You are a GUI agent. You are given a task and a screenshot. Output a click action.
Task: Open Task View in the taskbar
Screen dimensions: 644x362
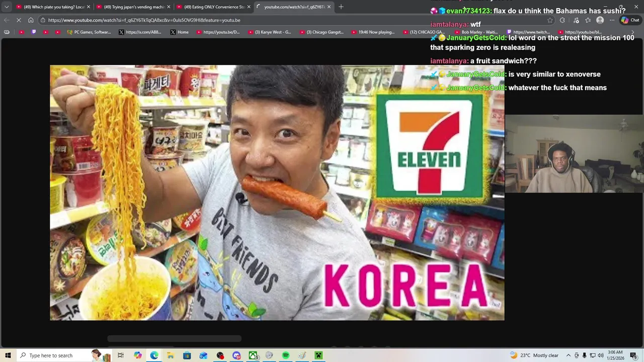[x=121, y=355]
